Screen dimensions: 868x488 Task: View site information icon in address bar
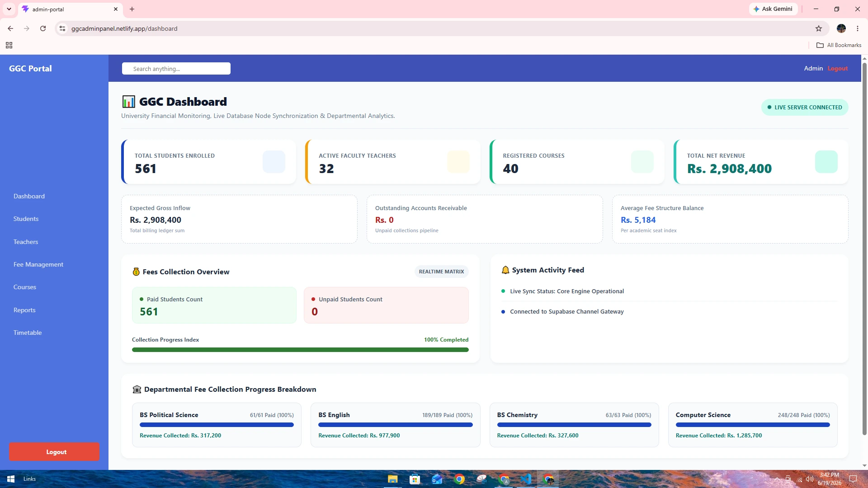(62, 28)
